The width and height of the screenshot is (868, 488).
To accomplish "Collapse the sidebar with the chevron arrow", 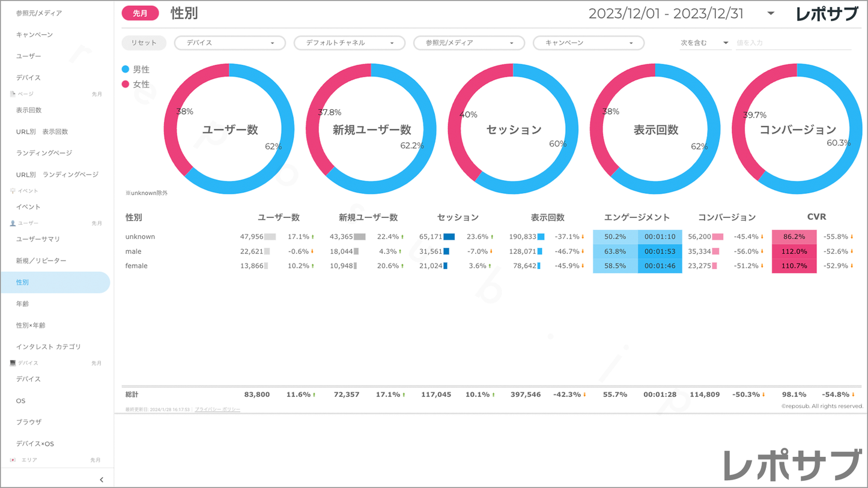I will click(102, 480).
